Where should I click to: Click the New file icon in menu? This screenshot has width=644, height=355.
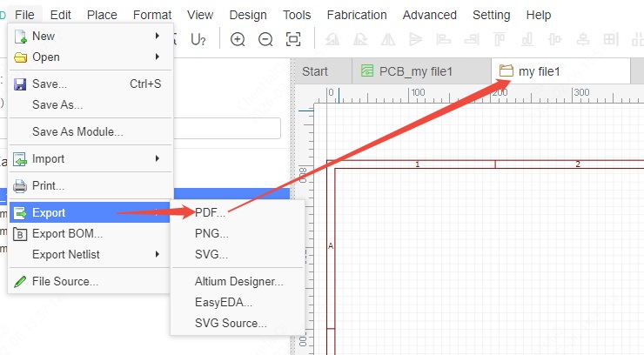(x=20, y=36)
